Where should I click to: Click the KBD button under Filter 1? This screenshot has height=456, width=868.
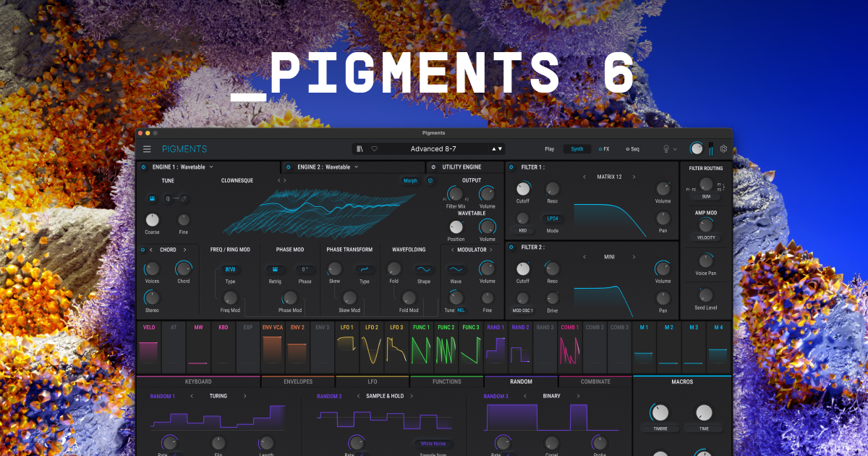click(x=522, y=231)
